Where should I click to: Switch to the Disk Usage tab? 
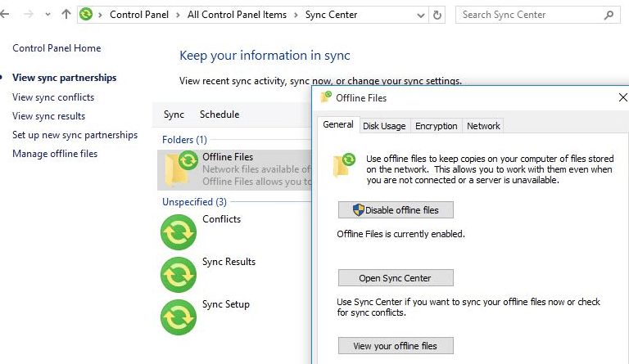(x=384, y=126)
